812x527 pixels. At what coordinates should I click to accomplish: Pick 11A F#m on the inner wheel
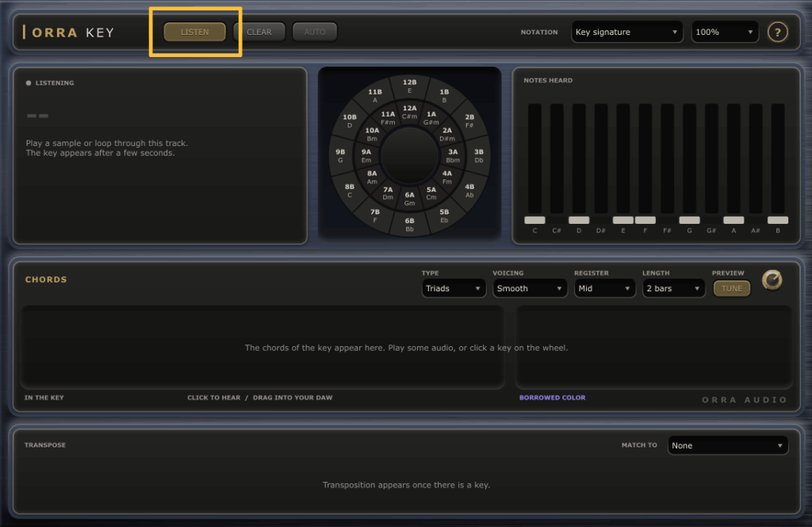click(x=388, y=117)
